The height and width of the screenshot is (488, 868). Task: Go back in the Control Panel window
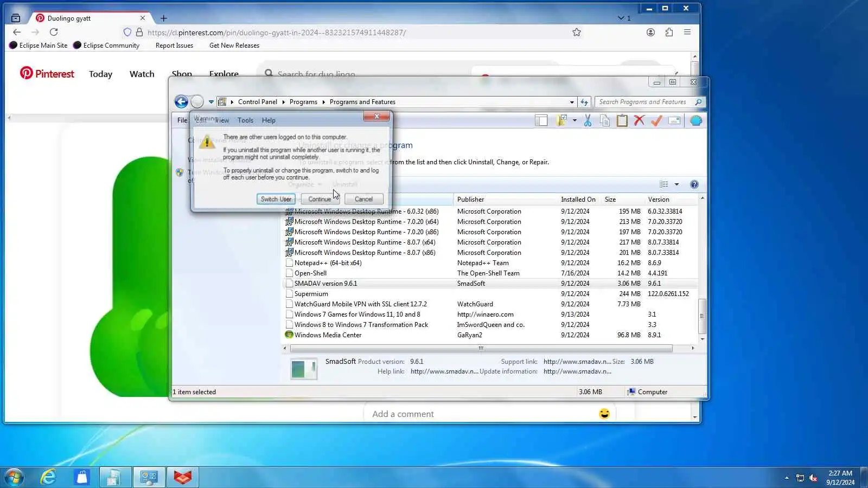[181, 101]
